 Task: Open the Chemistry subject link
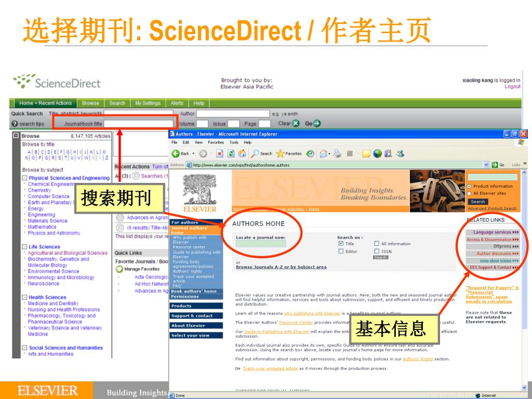[39, 190]
